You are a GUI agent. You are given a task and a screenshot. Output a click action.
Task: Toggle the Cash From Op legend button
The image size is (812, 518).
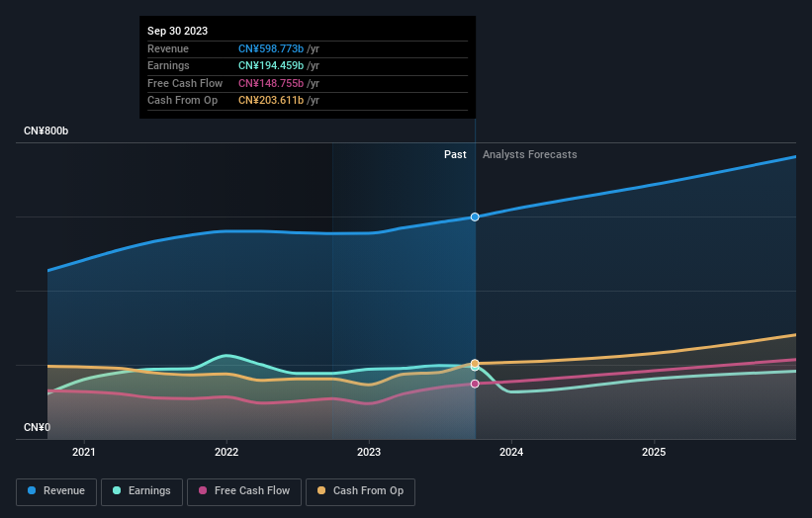pyautogui.click(x=360, y=491)
